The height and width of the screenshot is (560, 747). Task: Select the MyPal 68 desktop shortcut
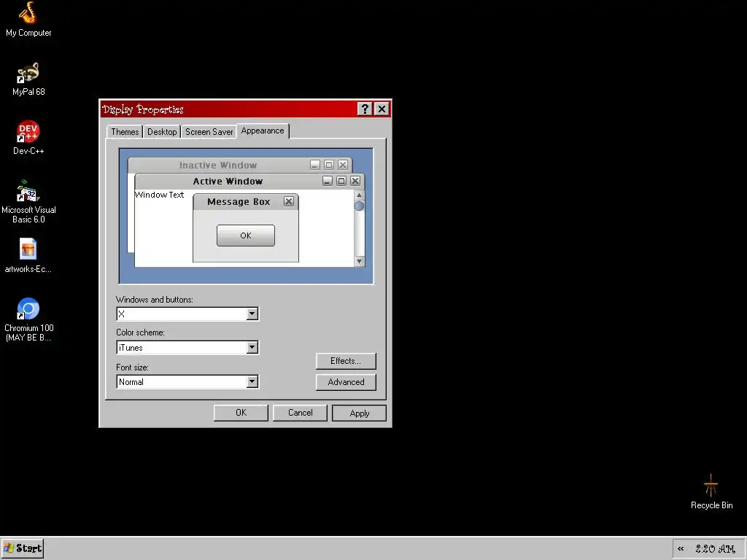(28, 79)
